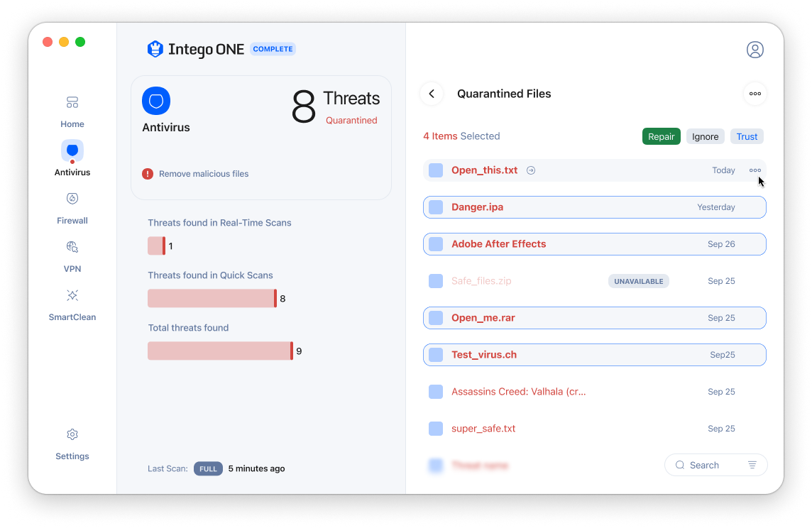Select the Open_me.rar file name
812x528 pixels.
click(x=483, y=318)
